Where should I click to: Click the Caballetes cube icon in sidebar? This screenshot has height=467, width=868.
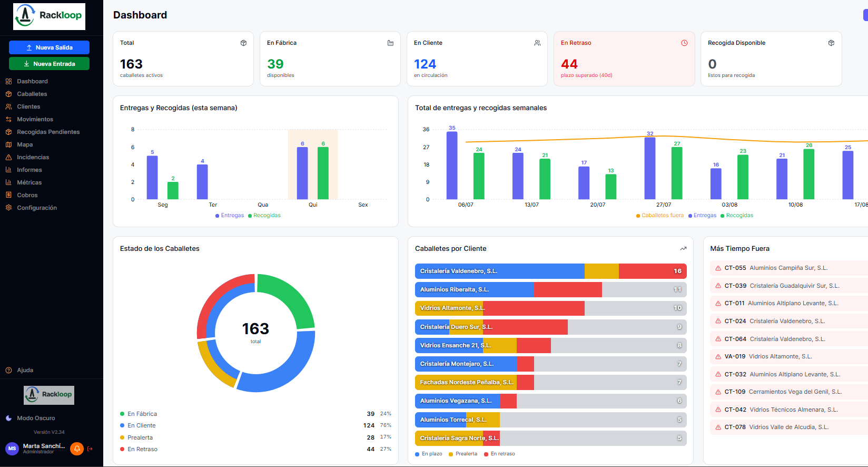tap(8, 94)
